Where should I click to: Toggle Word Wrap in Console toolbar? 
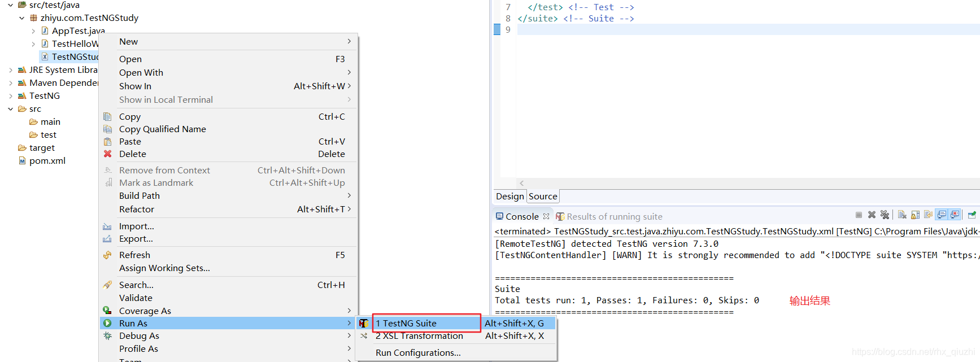coord(928,215)
